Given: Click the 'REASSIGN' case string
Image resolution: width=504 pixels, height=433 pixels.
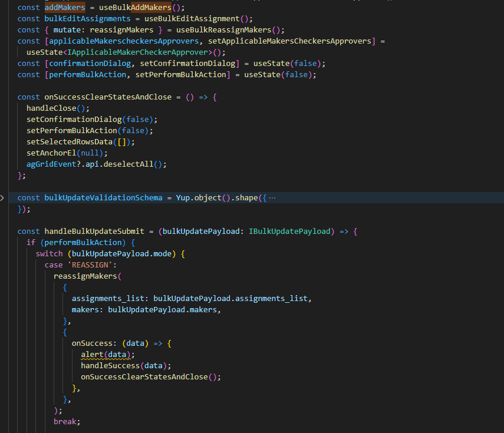Looking at the screenshot, I should point(90,265).
